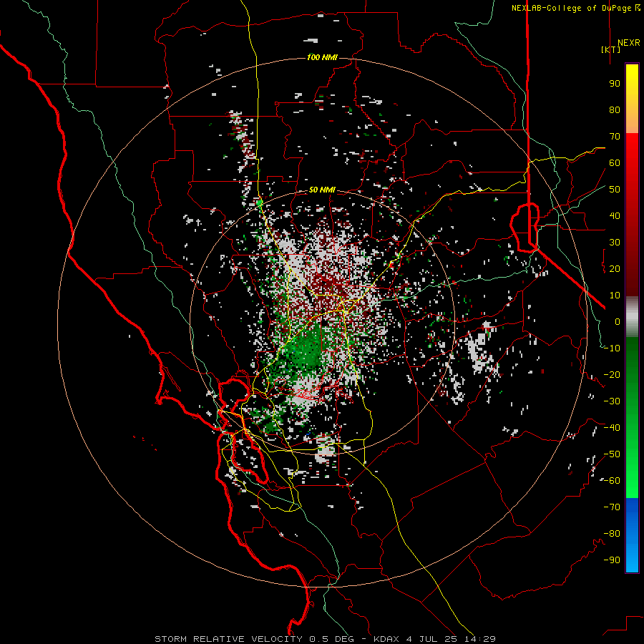Image resolution: width=644 pixels, height=644 pixels.
Task: Click the positive 10 scale value
Action: pyautogui.click(x=615, y=296)
